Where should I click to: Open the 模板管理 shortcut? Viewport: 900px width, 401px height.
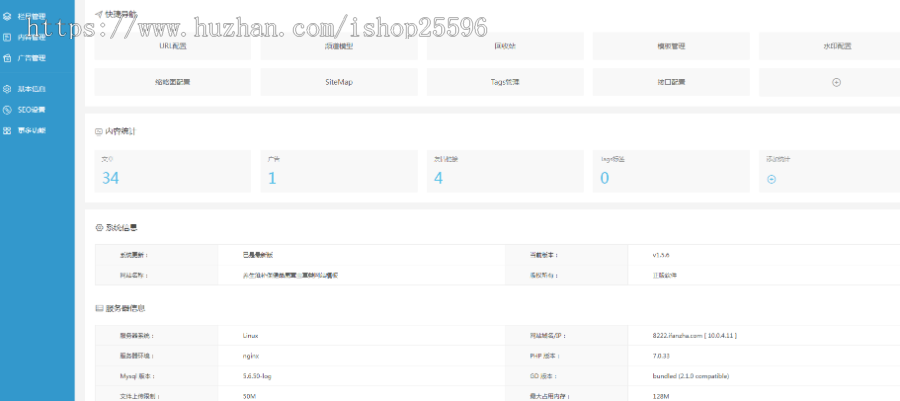(671, 46)
